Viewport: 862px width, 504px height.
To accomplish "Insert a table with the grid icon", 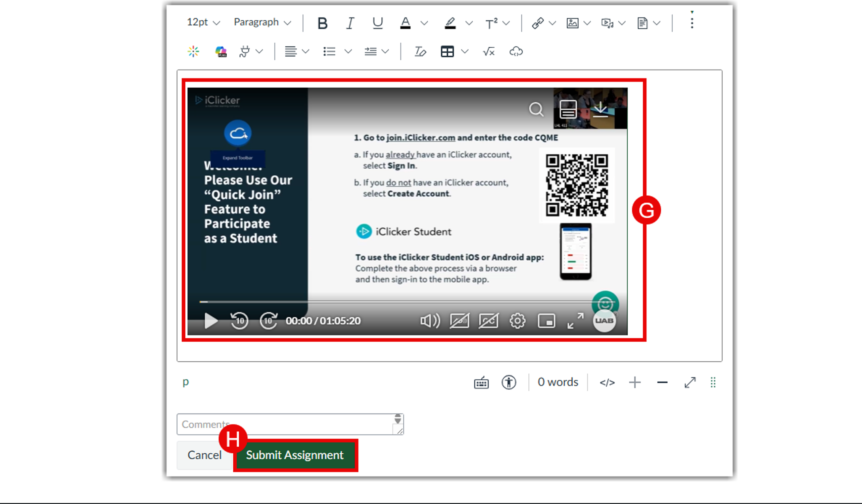I will click(447, 52).
